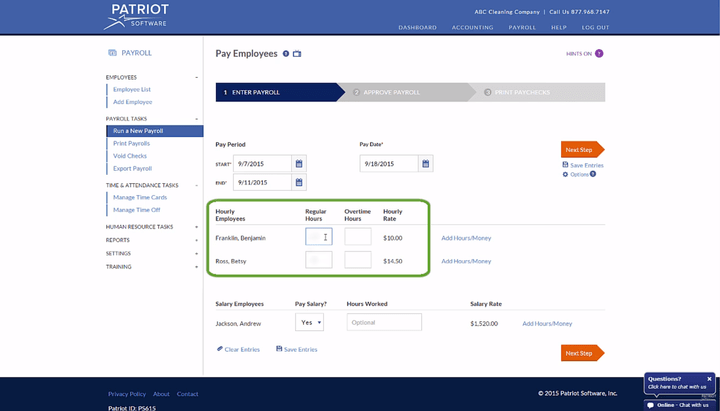Toggle the Hints On switch
The width and height of the screenshot is (720, 411).
599,53
